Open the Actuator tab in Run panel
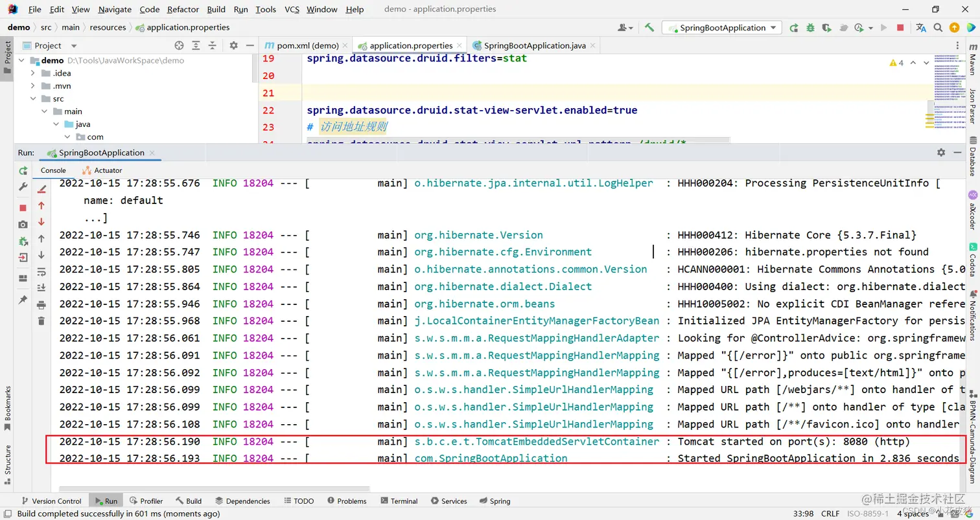Viewport: 980px width, 520px height. 102,170
